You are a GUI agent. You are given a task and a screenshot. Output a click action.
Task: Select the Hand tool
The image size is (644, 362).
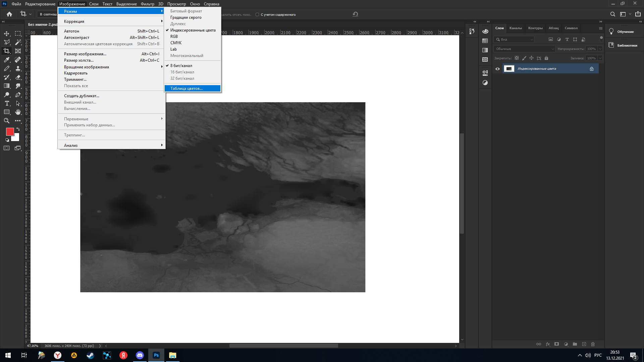coord(18,112)
